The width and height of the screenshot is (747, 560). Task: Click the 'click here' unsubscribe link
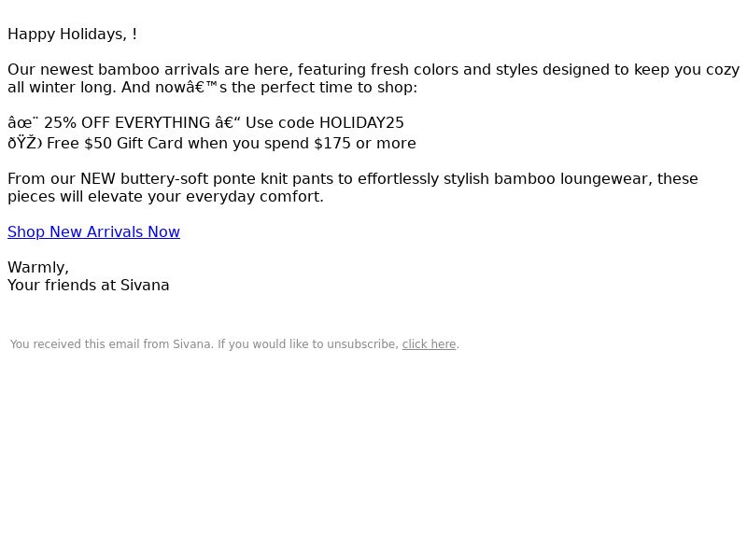tap(429, 344)
